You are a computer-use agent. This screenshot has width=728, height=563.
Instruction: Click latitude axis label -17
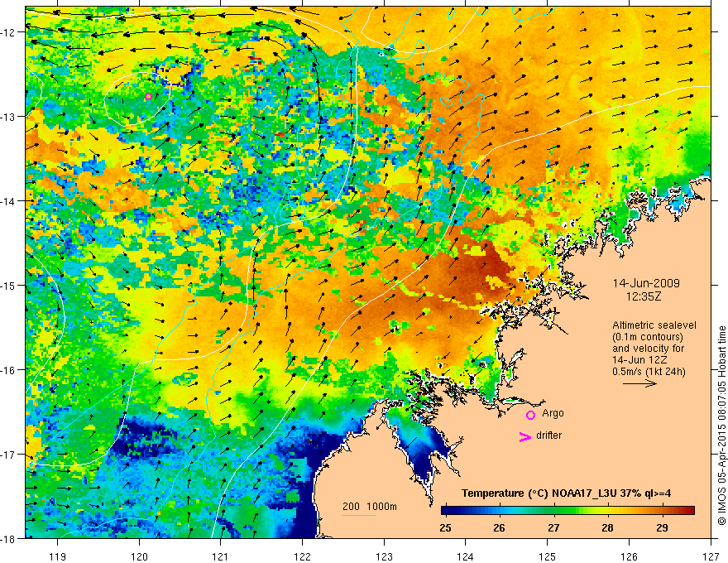(x=9, y=455)
